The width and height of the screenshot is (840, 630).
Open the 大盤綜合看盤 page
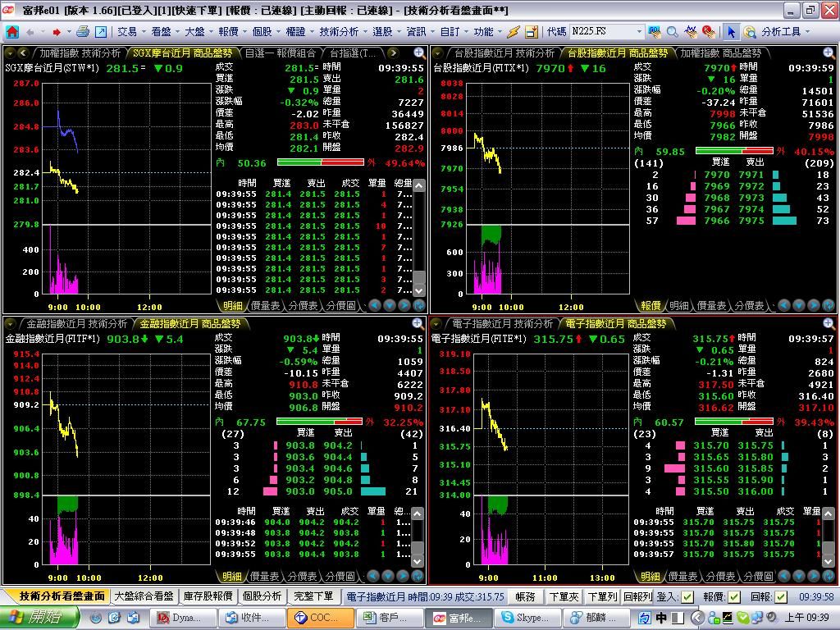144,596
